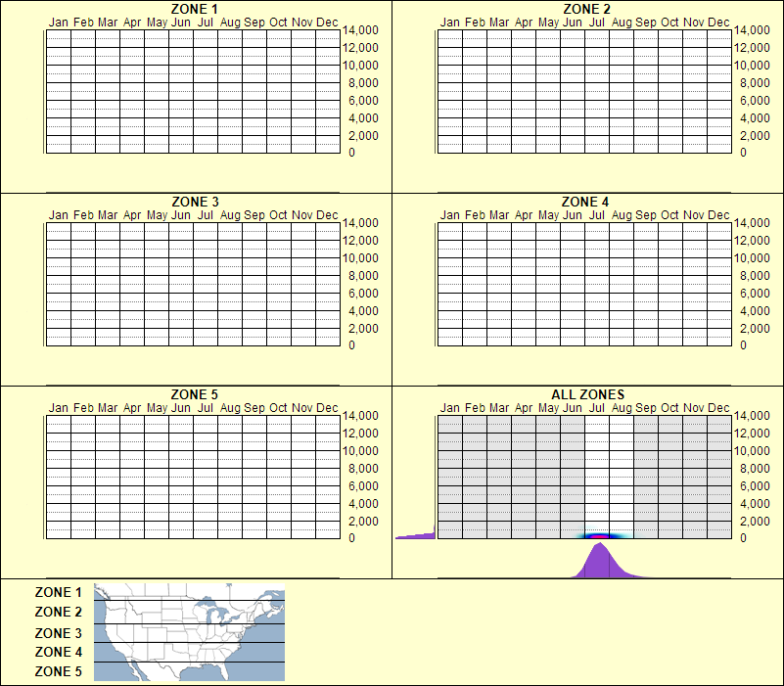This screenshot has height=686, width=784.
Task: Click the 10,000 value on ZONE 3 axis
Action: pos(360,258)
